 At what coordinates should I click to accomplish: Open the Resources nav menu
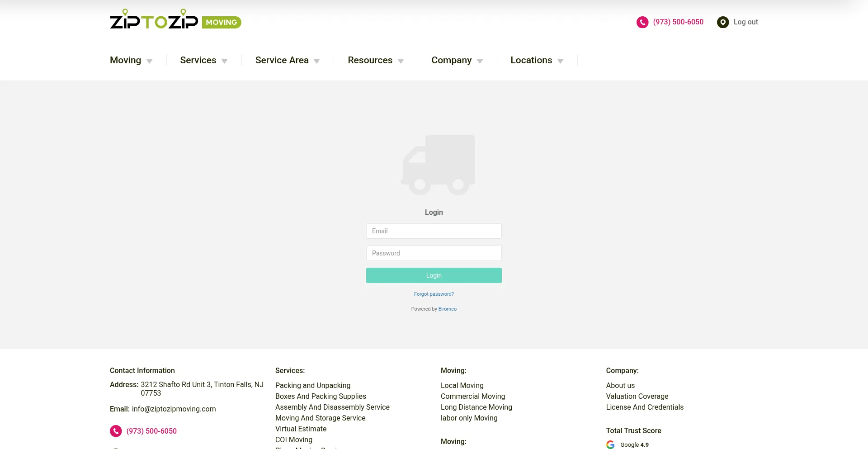(x=370, y=60)
